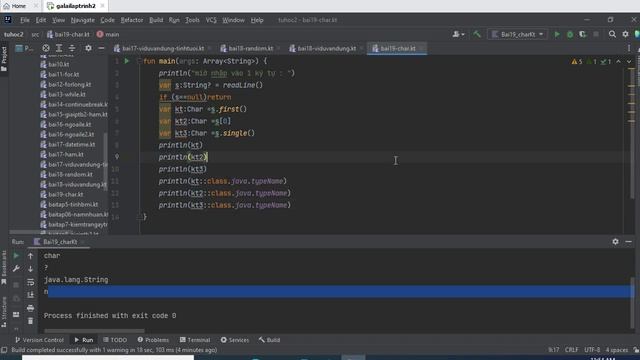Click the Run console horizontal scrollbar

pos(94,331)
